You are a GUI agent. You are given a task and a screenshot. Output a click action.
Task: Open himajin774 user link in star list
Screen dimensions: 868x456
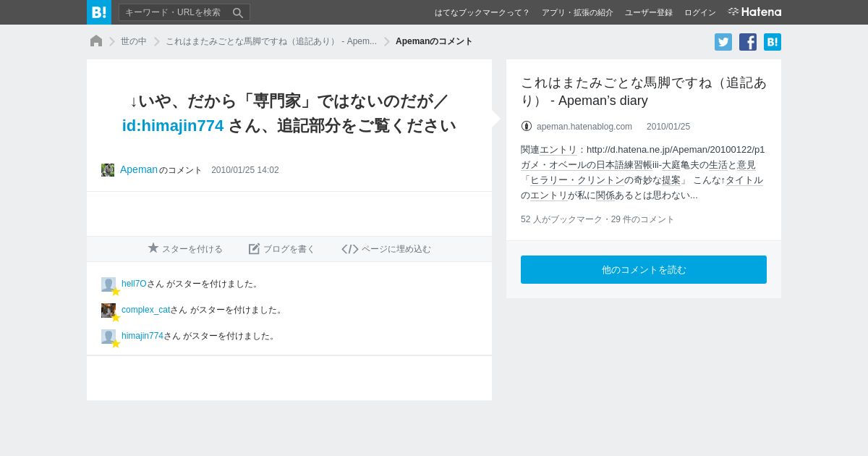(142, 336)
